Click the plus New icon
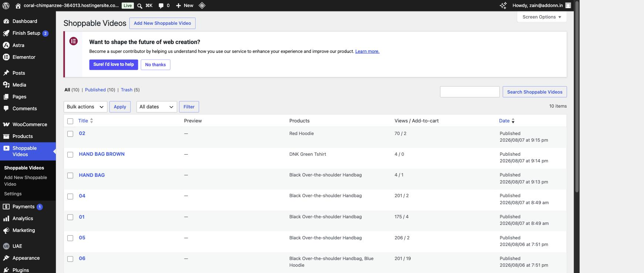The width and height of the screenshot is (644, 273). click(178, 6)
